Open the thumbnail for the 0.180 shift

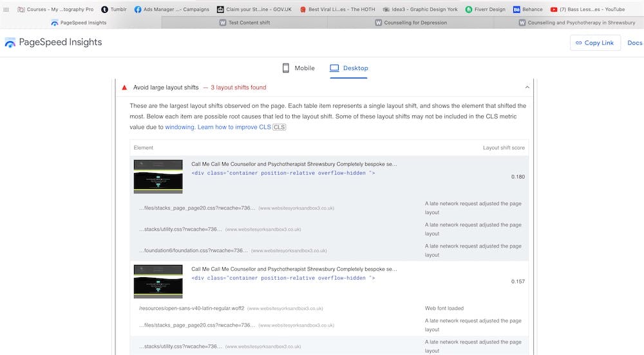pos(158,176)
